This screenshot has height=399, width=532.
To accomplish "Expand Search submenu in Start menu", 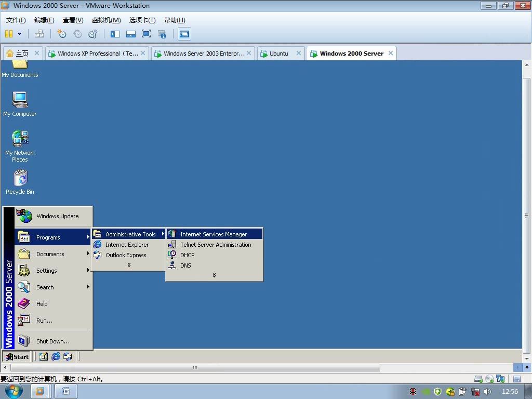I will (53, 287).
